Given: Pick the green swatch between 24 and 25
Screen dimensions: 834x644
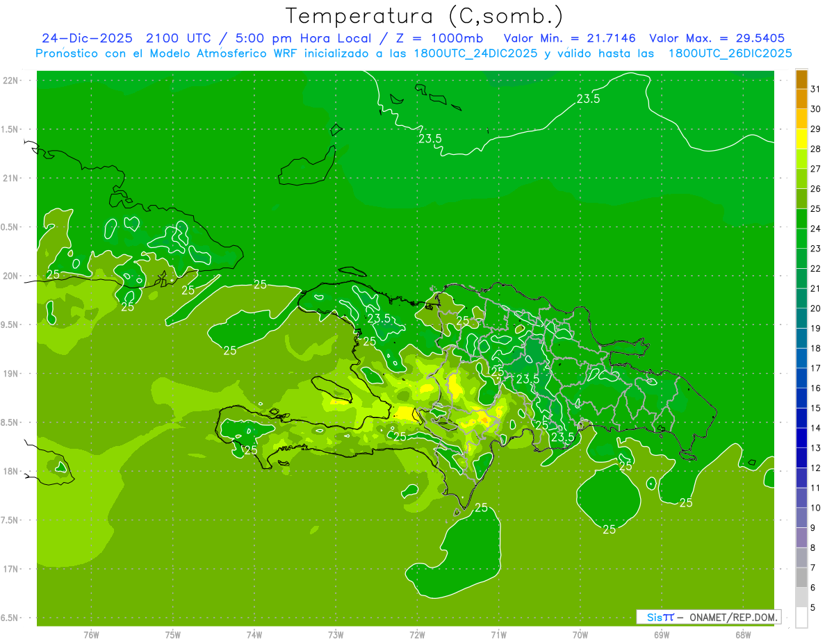Looking at the screenshot, I should (801, 219).
